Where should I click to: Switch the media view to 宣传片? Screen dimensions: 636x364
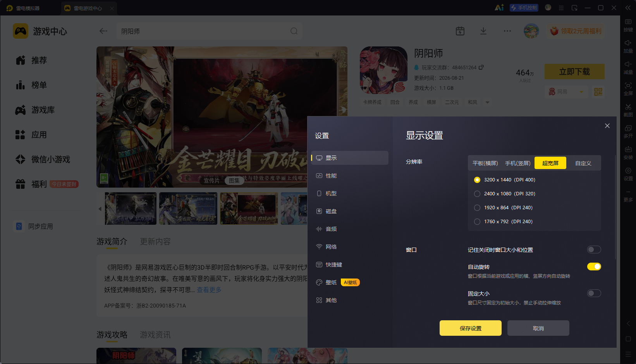pos(211,181)
